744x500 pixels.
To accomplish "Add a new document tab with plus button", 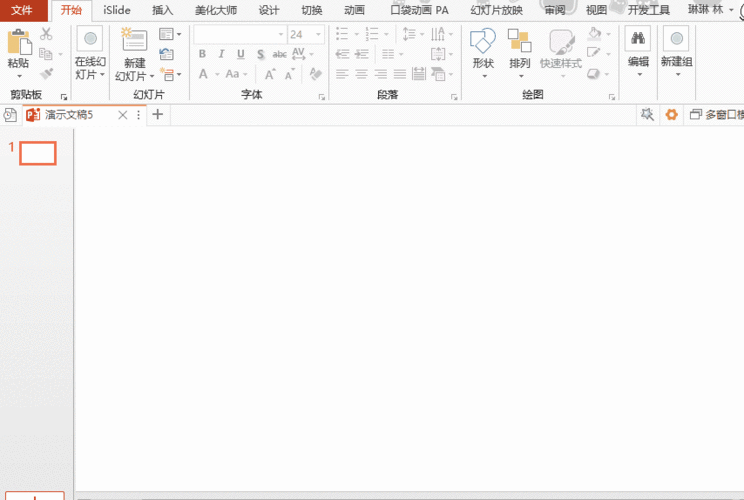I will click(x=157, y=115).
